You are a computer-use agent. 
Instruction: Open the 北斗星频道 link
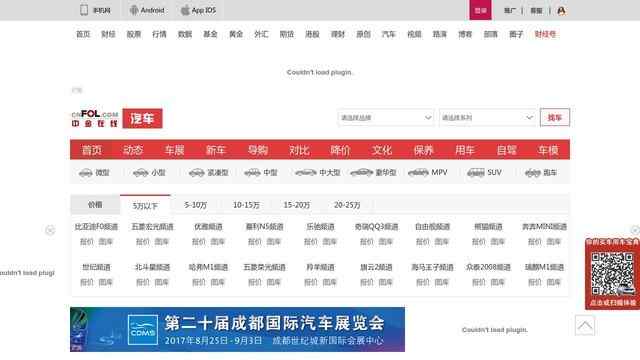click(x=152, y=267)
